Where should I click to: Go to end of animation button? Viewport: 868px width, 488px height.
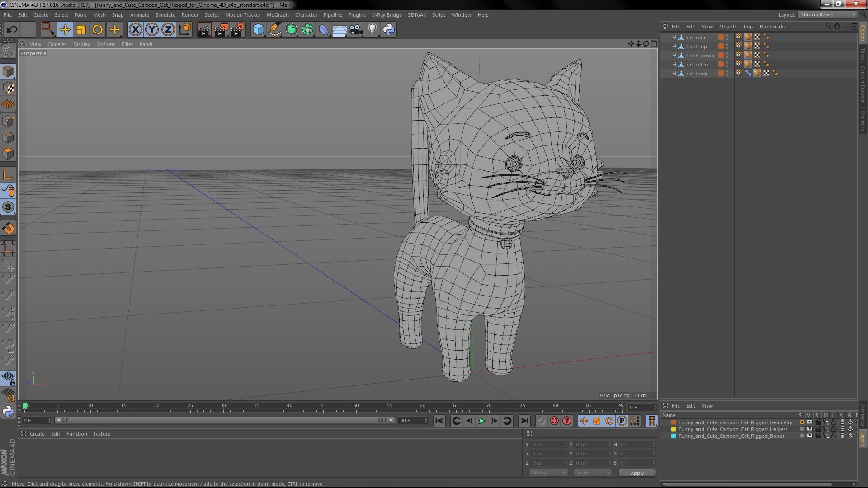pyautogui.click(x=524, y=421)
